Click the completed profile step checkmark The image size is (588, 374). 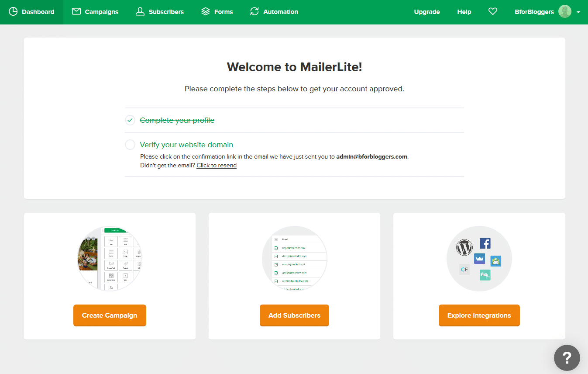coord(130,120)
